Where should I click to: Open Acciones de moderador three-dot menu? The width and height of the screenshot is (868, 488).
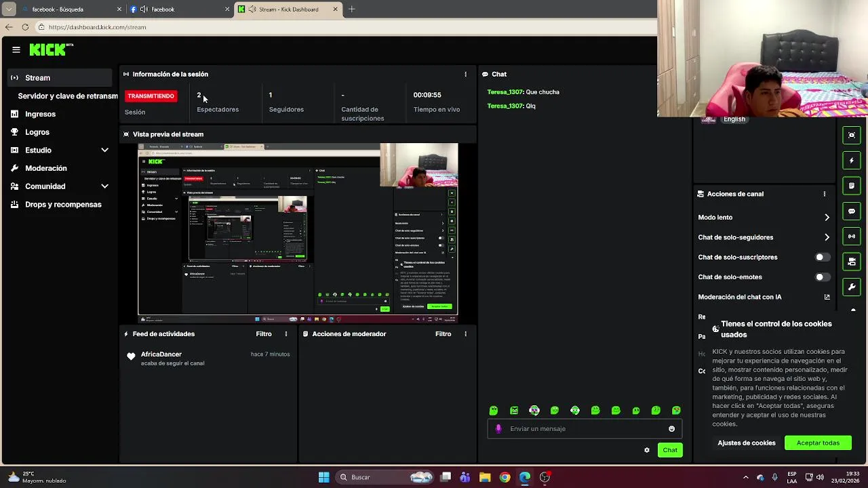point(465,334)
